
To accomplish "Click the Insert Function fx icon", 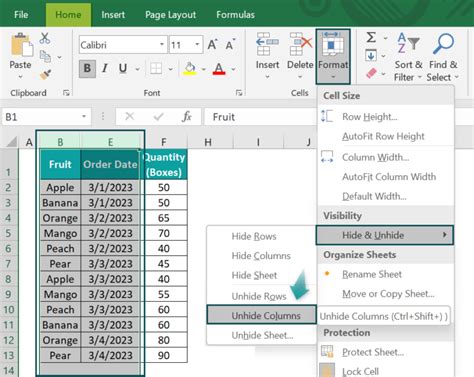I will coord(187,116).
